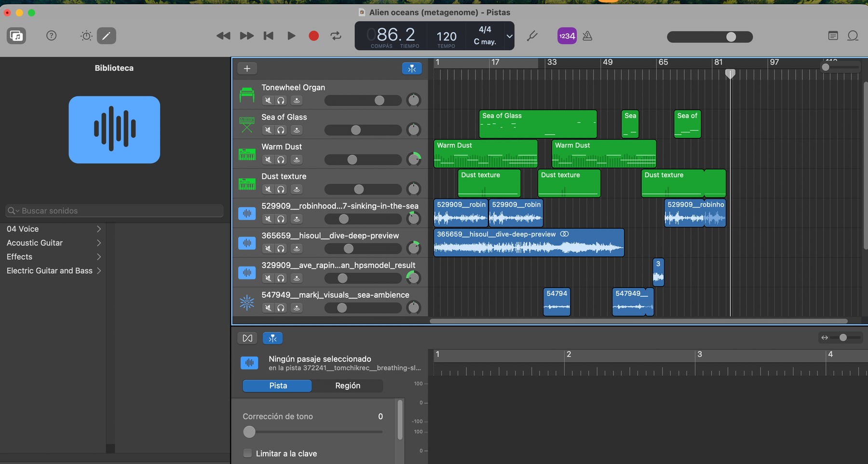
Task: Select the 365659 hisoul dive-deep-preview region
Action: 529,242
